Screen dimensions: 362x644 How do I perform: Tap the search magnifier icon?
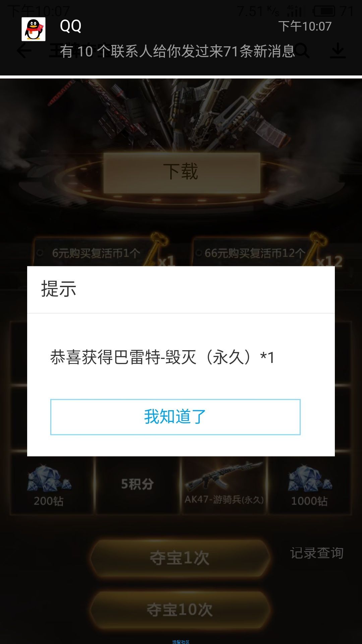302,51
